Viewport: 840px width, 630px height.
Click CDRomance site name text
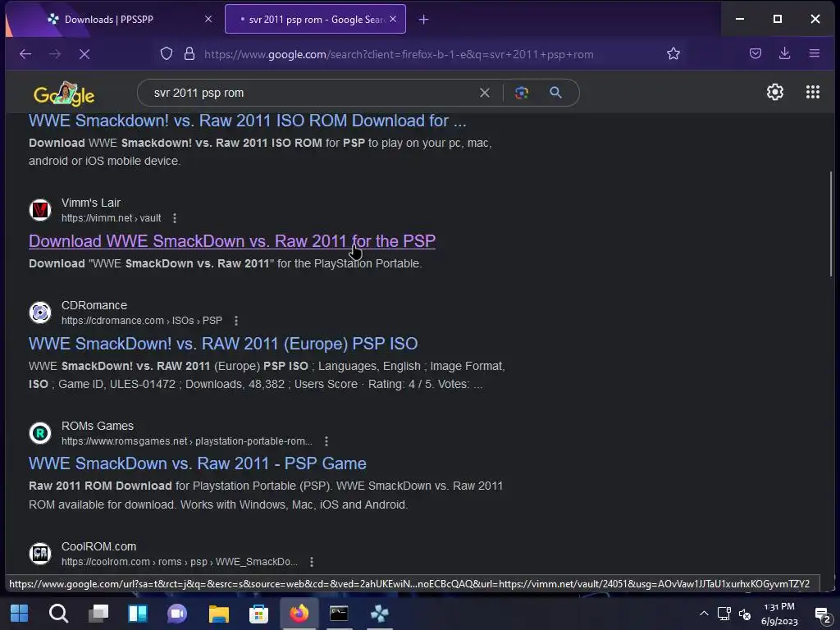click(94, 305)
